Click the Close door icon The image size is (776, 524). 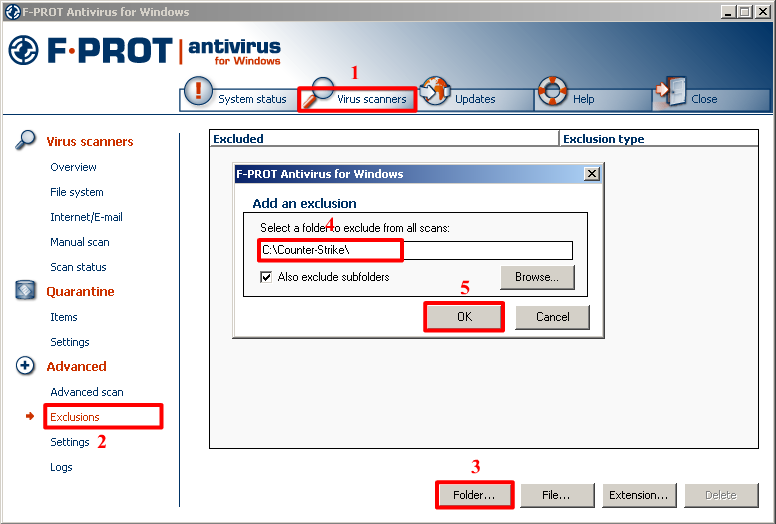tap(671, 91)
